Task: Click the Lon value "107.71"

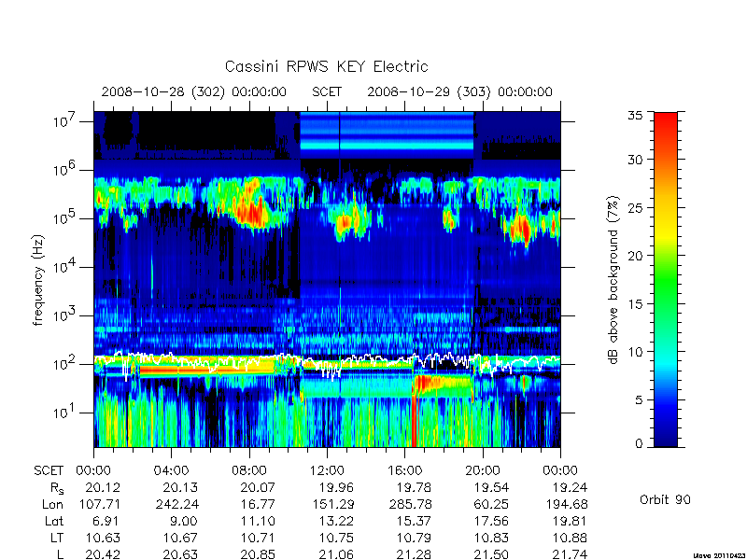Action: tap(98, 504)
